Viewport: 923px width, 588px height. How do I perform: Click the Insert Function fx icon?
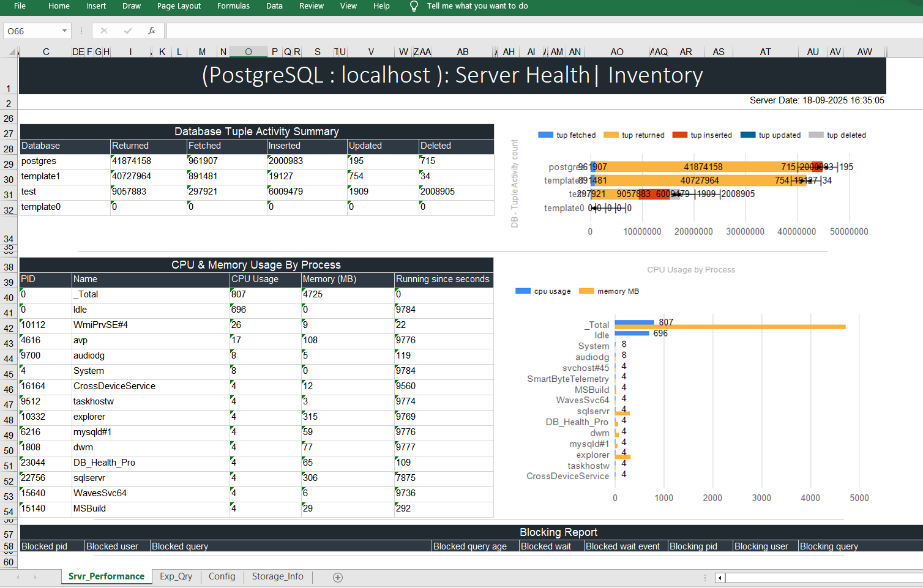(x=151, y=31)
